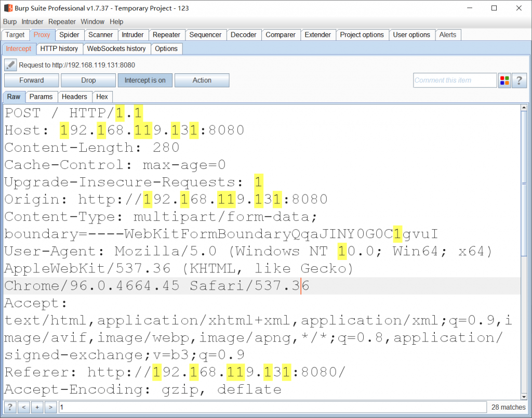Click the search help question mark icon

[x=10, y=407]
